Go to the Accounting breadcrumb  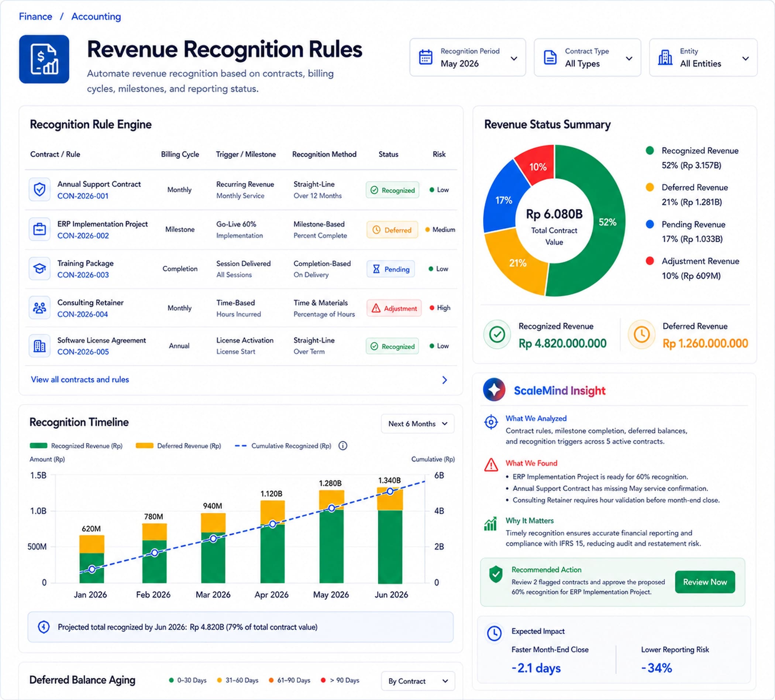point(96,17)
